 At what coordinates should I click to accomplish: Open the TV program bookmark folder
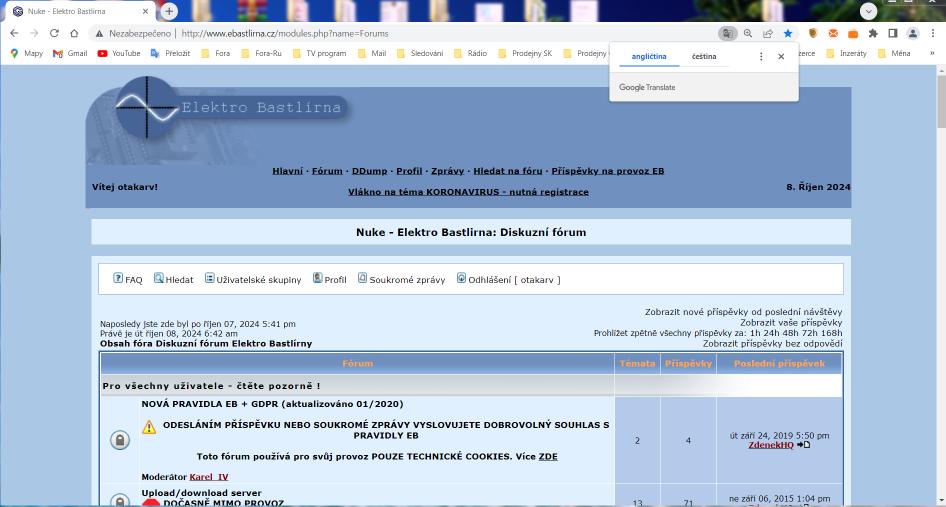tap(325, 53)
